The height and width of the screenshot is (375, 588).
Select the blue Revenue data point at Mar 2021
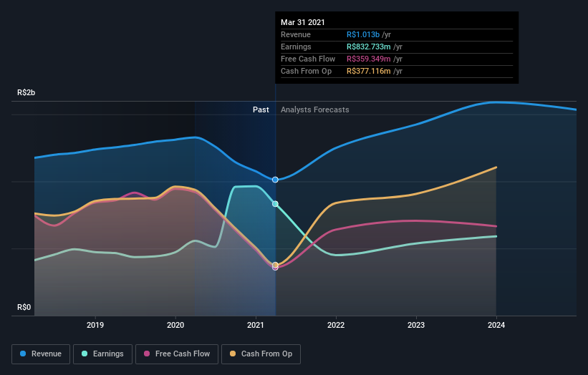tap(275, 180)
